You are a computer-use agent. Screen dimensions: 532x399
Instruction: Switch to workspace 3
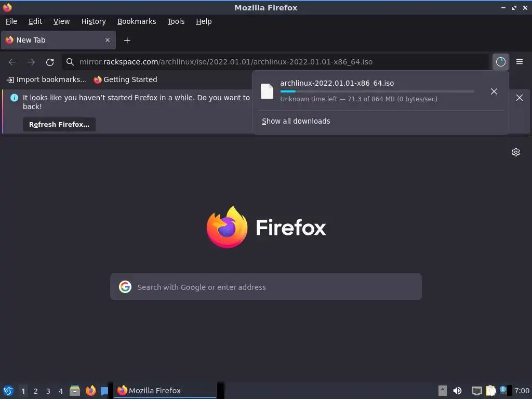coord(48,391)
